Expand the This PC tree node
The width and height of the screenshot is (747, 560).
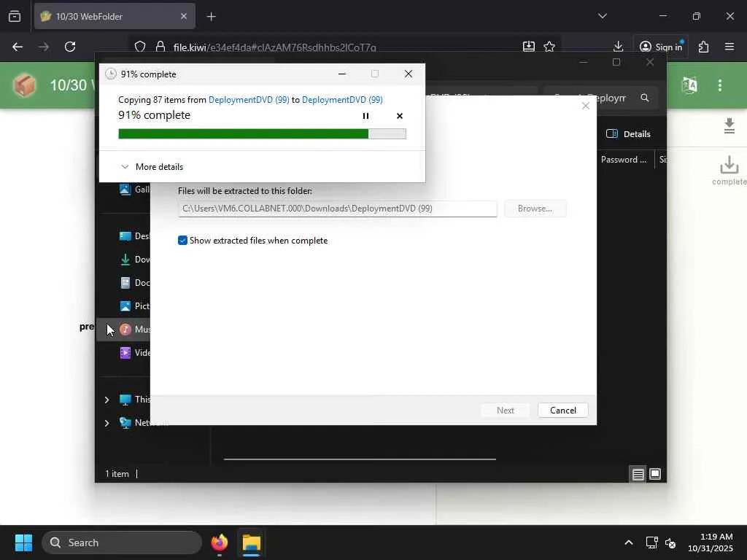107,400
